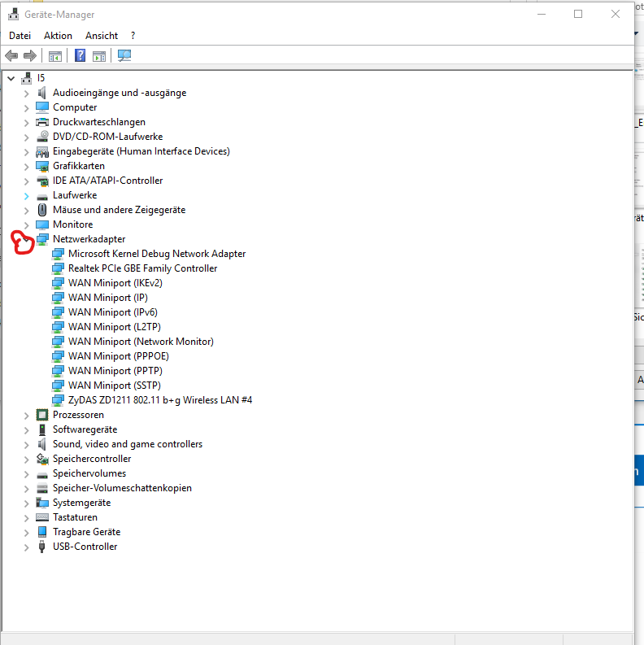This screenshot has height=645, width=644.
Task: Select WAN Miniport (IPv6)
Action: tap(113, 312)
